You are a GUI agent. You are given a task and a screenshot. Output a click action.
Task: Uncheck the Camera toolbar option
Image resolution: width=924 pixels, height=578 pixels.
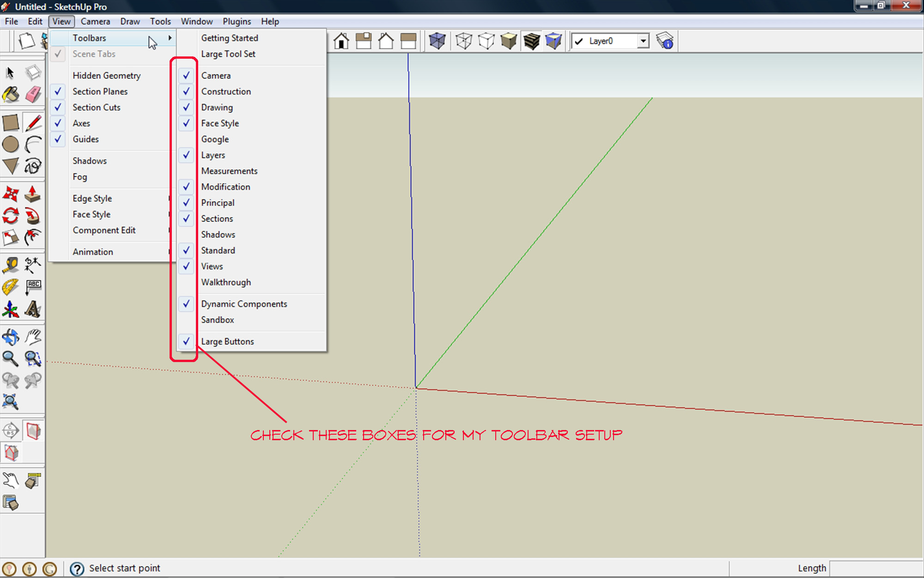[216, 75]
